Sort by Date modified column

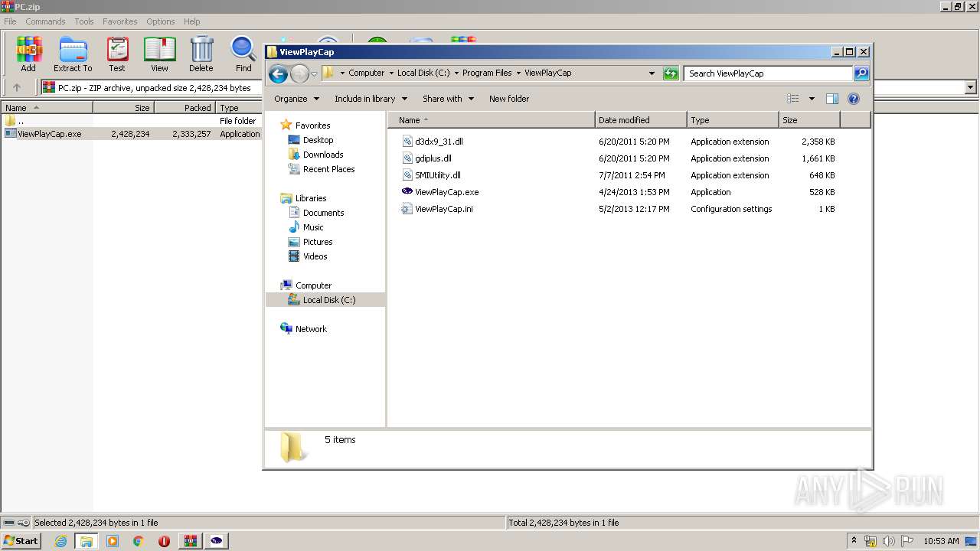click(641, 120)
